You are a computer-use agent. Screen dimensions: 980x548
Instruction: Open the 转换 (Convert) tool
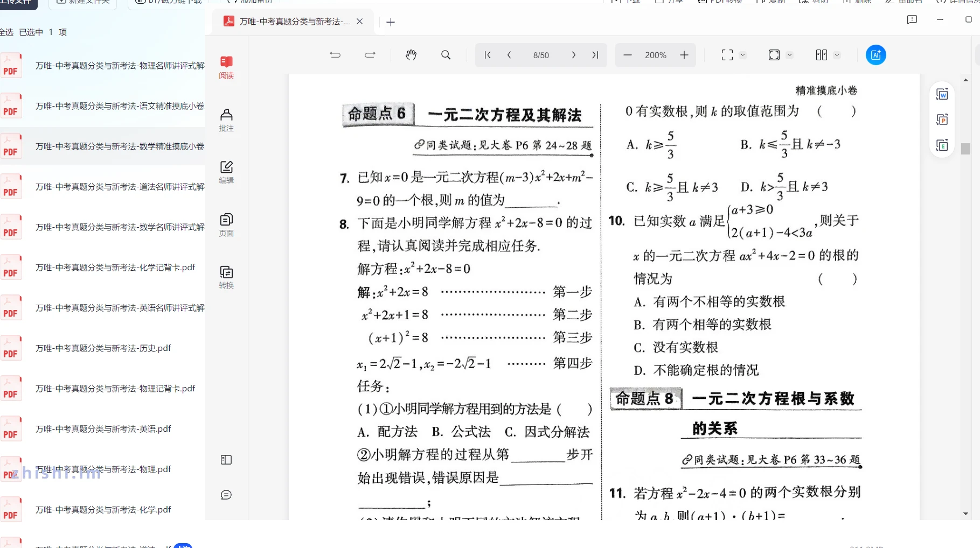226,277
